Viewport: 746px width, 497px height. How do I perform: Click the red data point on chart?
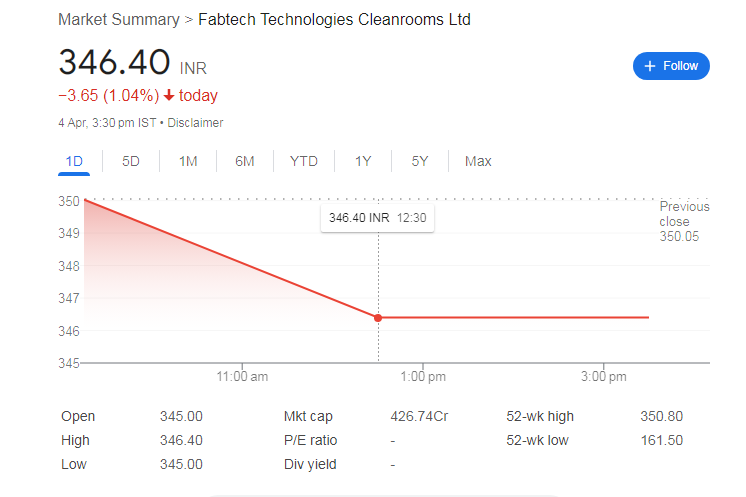click(378, 318)
